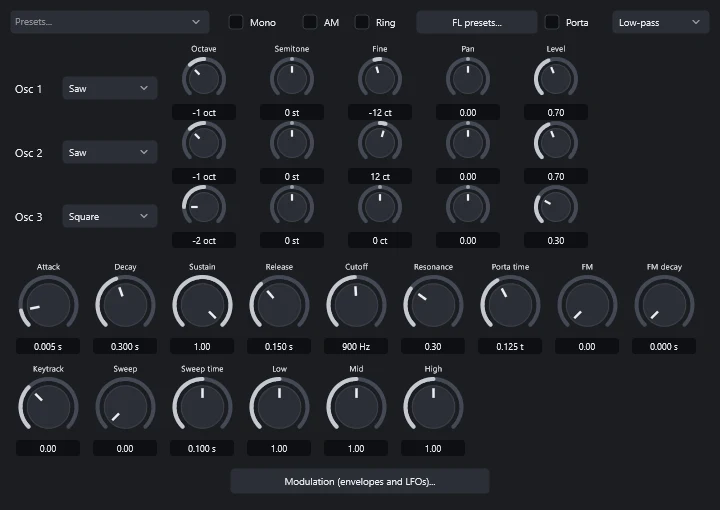
Task: Click Osc 2 Fine knob
Action: pyautogui.click(x=380, y=143)
